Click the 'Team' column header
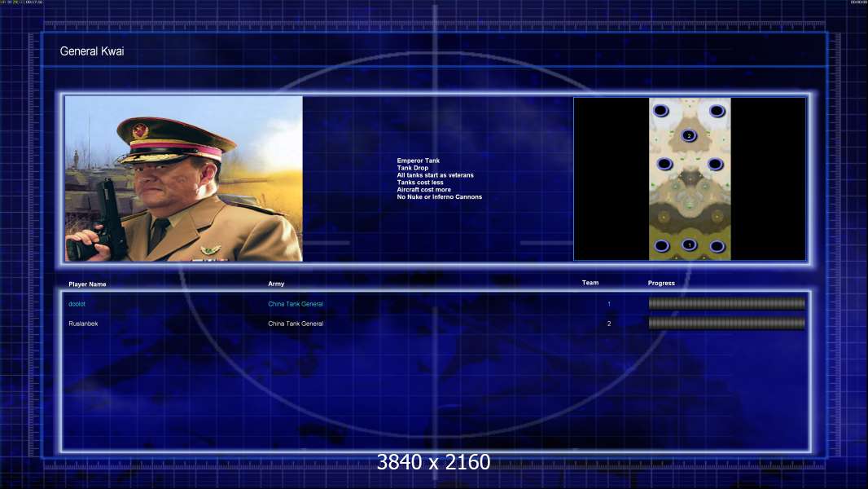Image resolution: width=868 pixels, height=489 pixels. (590, 283)
